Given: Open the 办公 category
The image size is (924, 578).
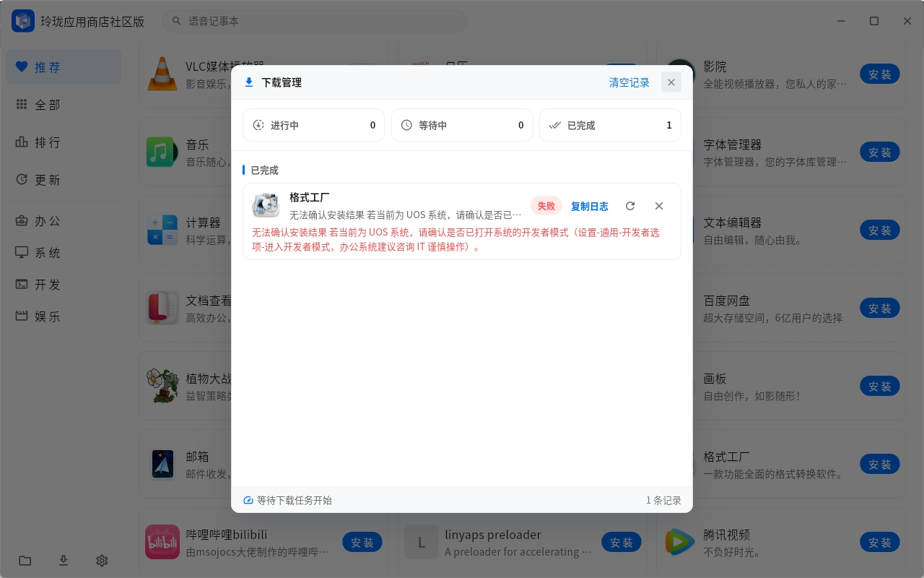Looking at the screenshot, I should tap(64, 221).
